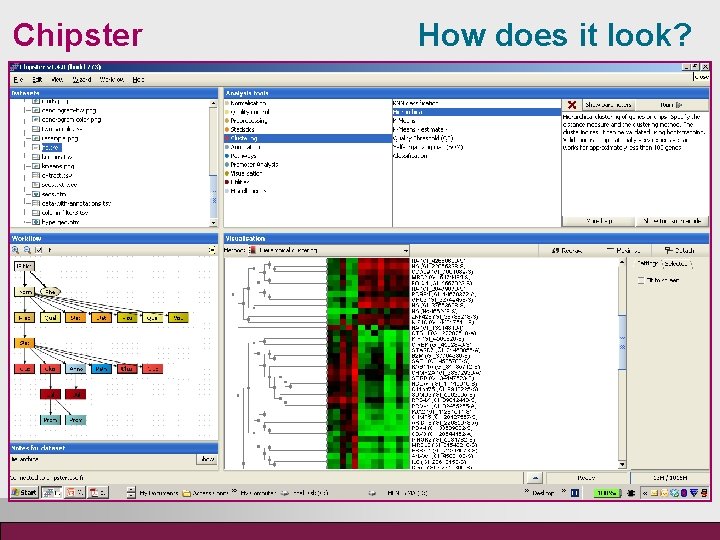Click the light blue Anno workflow node

pyautogui.click(x=76, y=368)
